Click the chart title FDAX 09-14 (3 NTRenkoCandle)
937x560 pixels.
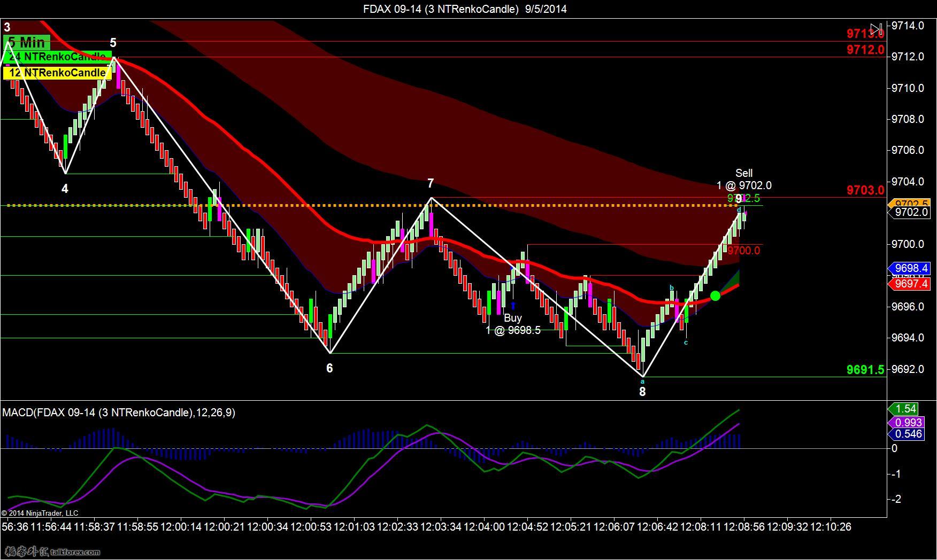pyautogui.click(x=441, y=9)
